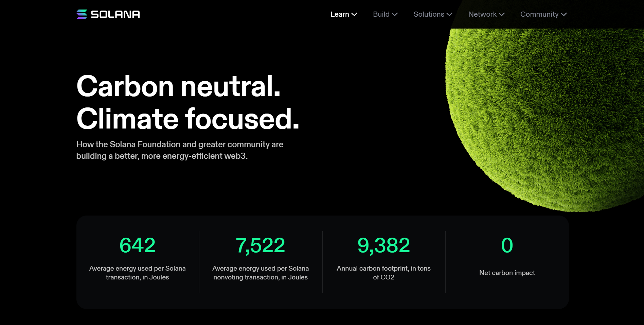This screenshot has height=325, width=644.
Task: Click 'Average energy used per Solana transaction' label
Action: click(x=138, y=273)
